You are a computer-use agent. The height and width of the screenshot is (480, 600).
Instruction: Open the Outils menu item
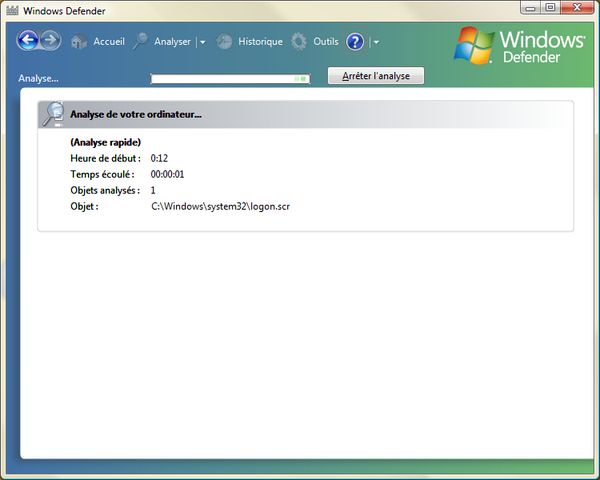[326, 42]
